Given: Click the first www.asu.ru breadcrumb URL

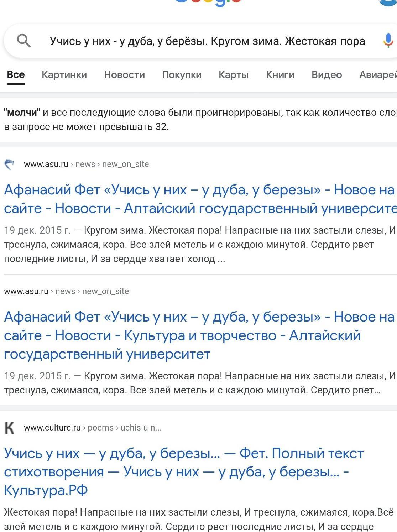Looking at the screenshot, I should point(86,164).
